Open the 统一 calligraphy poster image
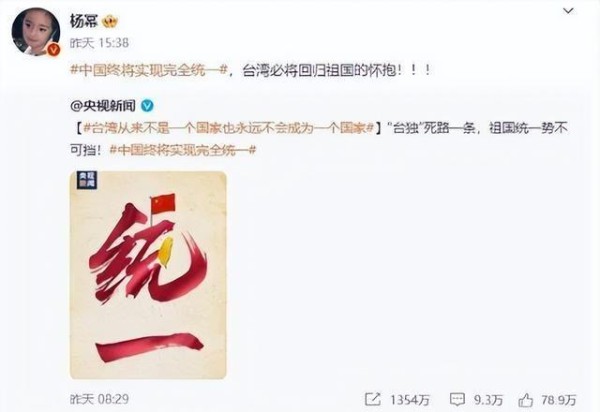Viewport: 600px width, 412px height. pyautogui.click(x=148, y=275)
